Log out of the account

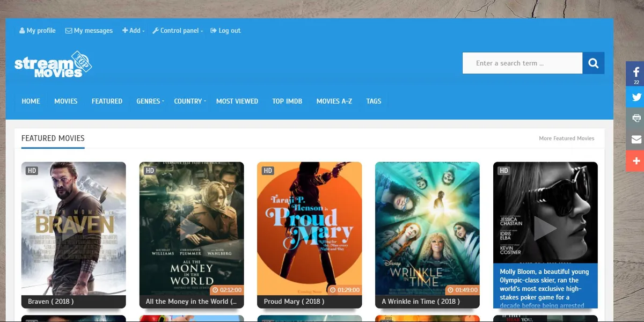225,31
